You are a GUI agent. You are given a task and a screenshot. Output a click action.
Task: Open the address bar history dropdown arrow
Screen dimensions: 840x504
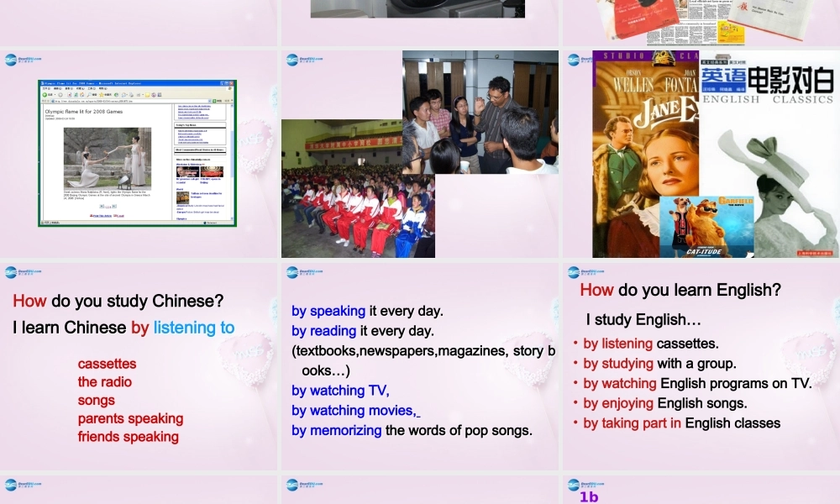click(x=210, y=101)
